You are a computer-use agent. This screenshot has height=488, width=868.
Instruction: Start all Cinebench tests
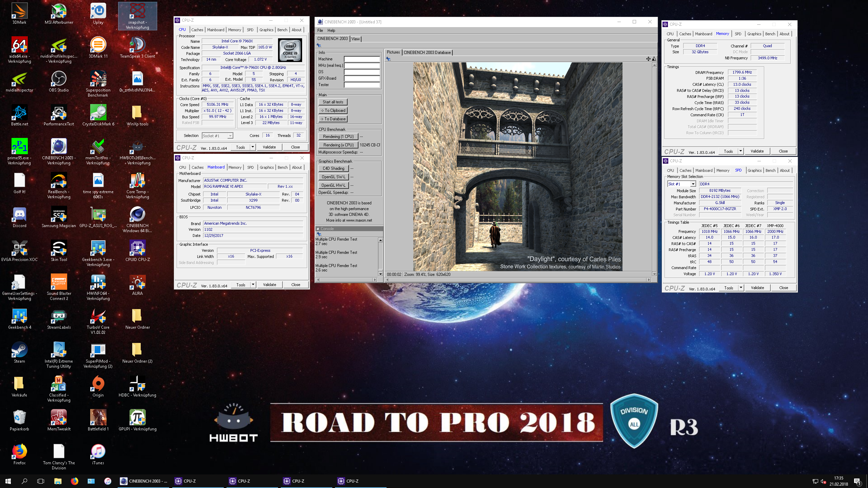pos(333,102)
